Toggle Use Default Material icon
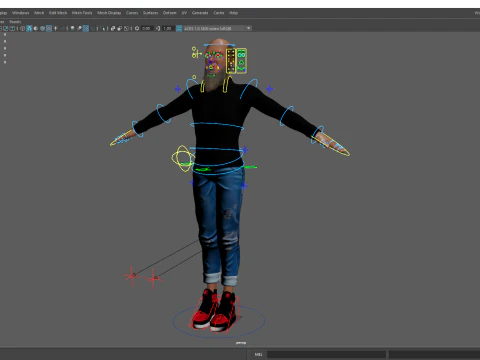 click(36, 28)
